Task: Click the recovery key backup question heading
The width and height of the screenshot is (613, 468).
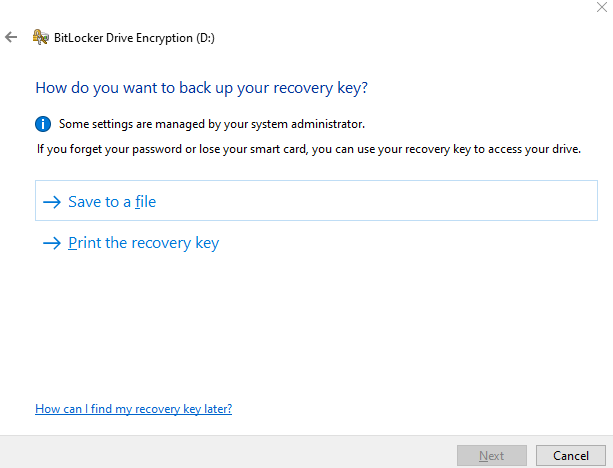Action: pos(202,88)
